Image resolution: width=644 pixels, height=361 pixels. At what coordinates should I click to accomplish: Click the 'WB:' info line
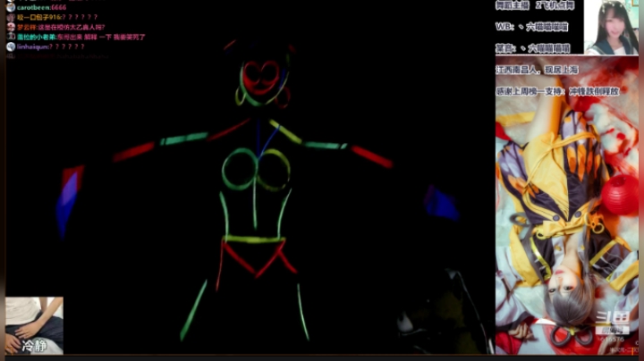pyautogui.click(x=531, y=27)
